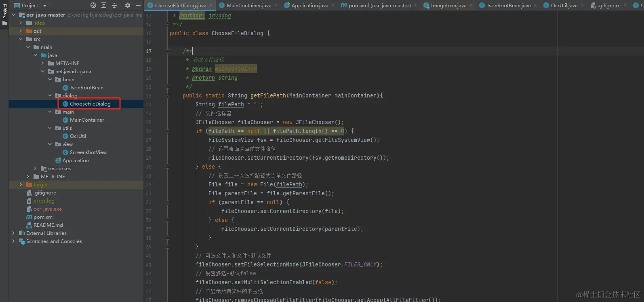Expand the target folder
Viewport: 644px width, 302px height.
(x=21, y=185)
